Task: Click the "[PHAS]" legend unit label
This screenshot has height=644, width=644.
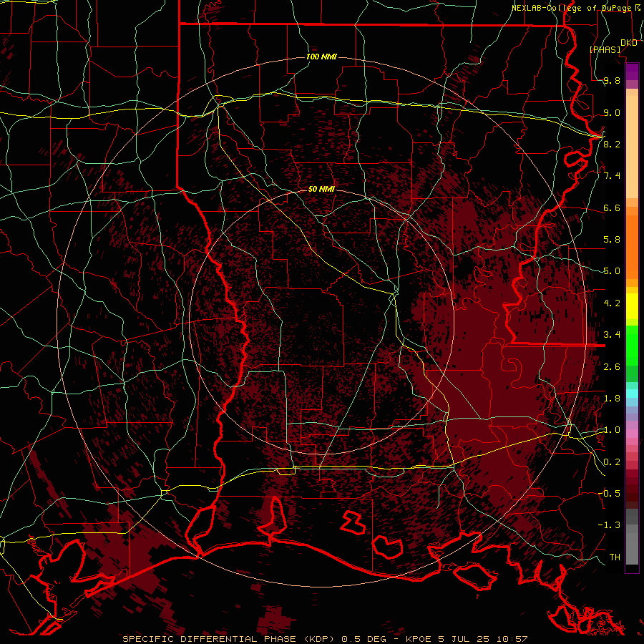Action: (x=605, y=49)
